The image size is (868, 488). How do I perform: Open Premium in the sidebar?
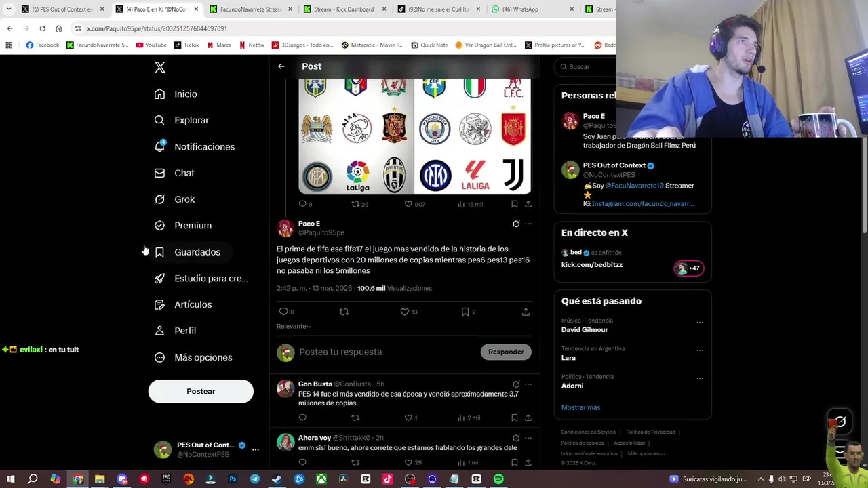(x=184, y=225)
